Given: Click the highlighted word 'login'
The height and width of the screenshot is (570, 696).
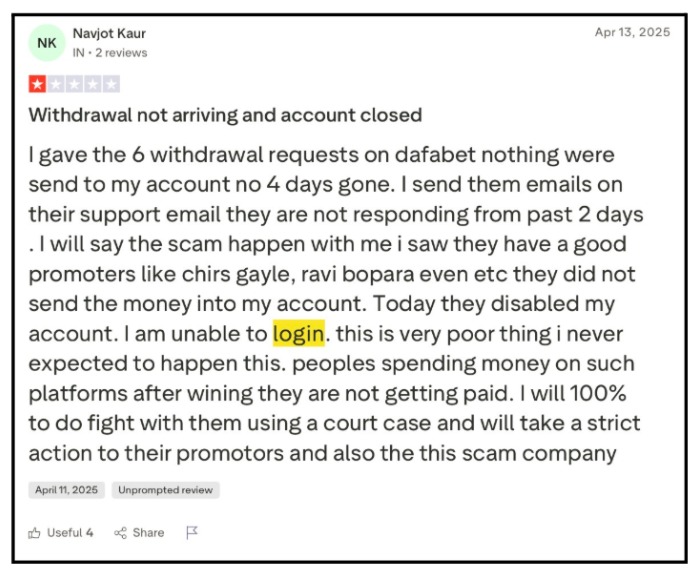Looking at the screenshot, I should coord(298,331).
